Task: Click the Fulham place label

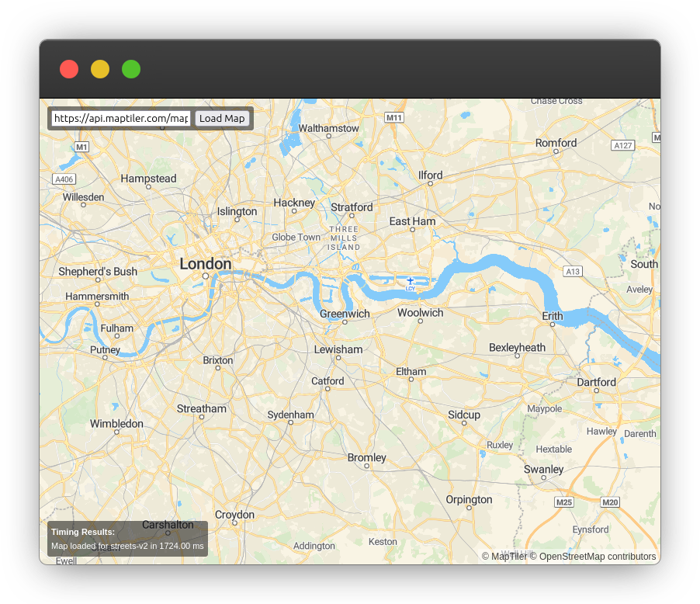Action: (117, 328)
